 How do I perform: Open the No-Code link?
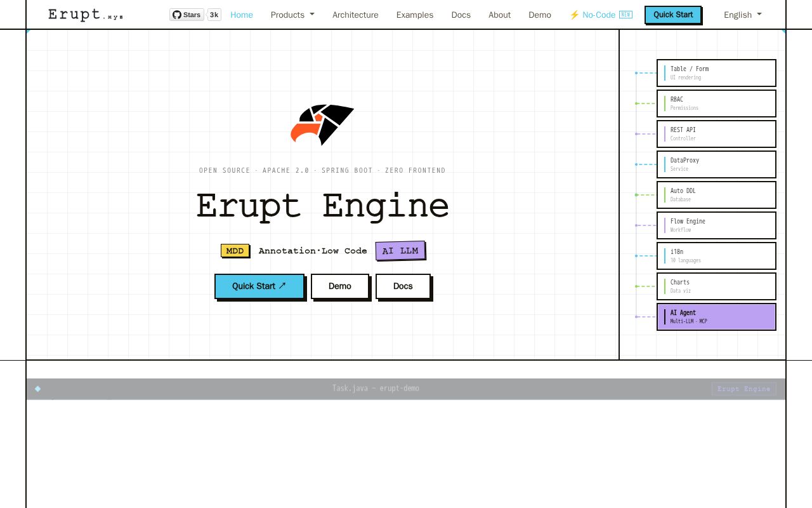[601, 15]
